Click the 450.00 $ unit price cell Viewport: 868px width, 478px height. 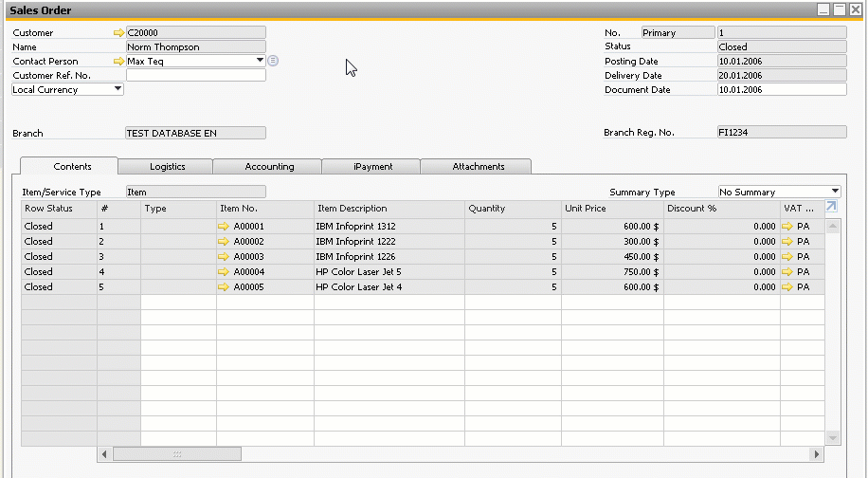pyautogui.click(x=613, y=256)
